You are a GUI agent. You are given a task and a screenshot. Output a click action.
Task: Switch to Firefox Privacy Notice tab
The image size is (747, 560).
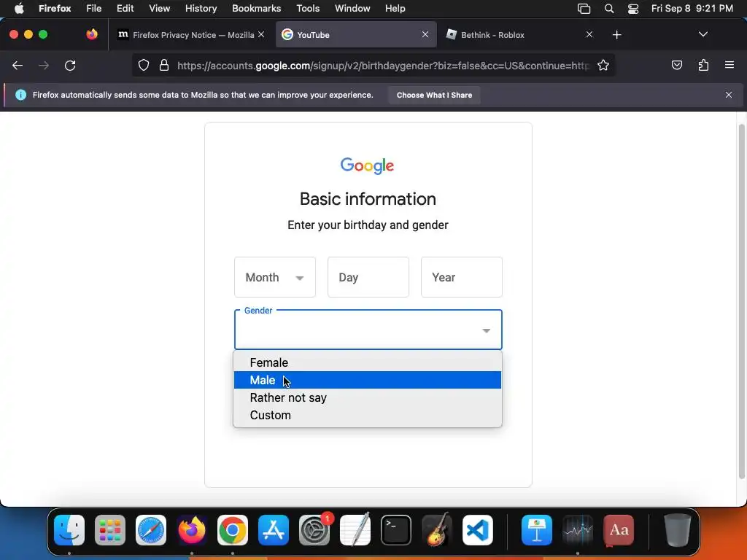click(x=191, y=35)
